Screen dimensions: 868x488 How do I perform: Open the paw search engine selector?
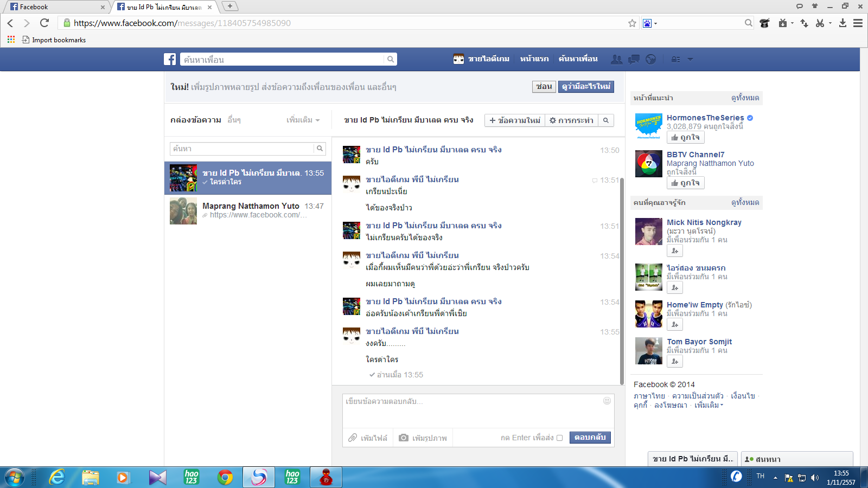pos(649,23)
